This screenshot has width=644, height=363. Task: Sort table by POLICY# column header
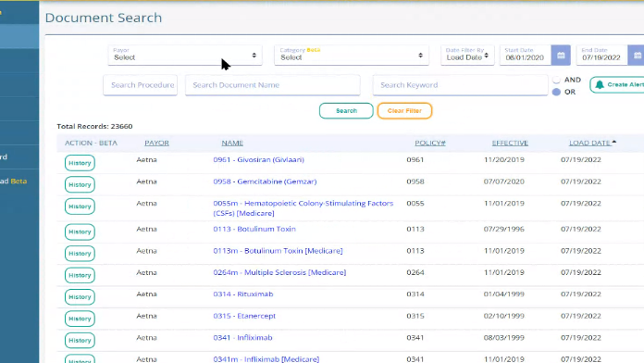coord(430,143)
